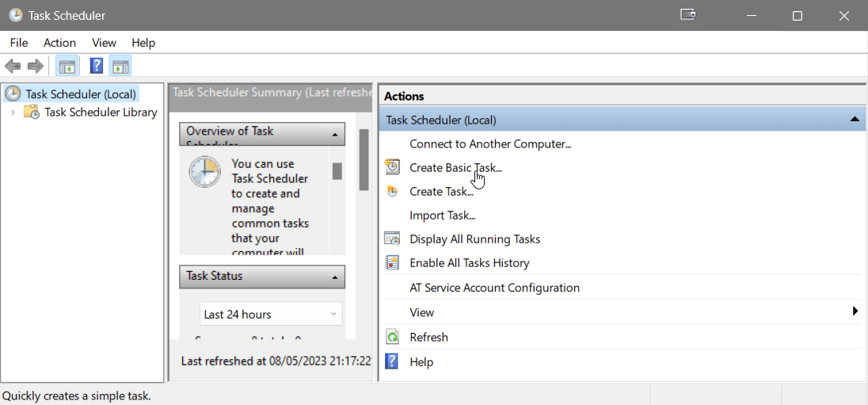Click the green Refresh icon
Image resolution: width=868 pixels, height=405 pixels.
point(392,337)
